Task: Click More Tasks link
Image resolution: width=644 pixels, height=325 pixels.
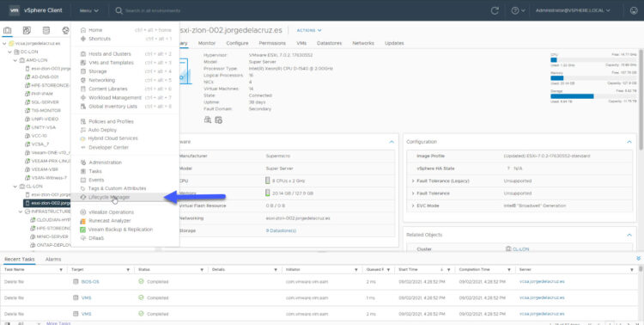Action: (58, 323)
